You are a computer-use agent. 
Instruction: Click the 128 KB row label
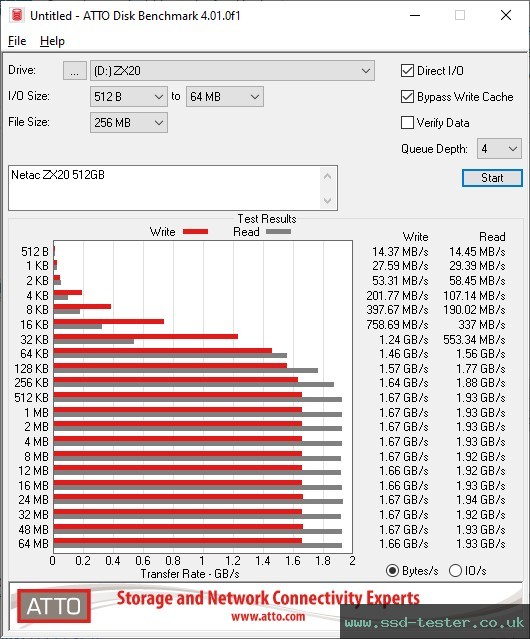[31, 368]
